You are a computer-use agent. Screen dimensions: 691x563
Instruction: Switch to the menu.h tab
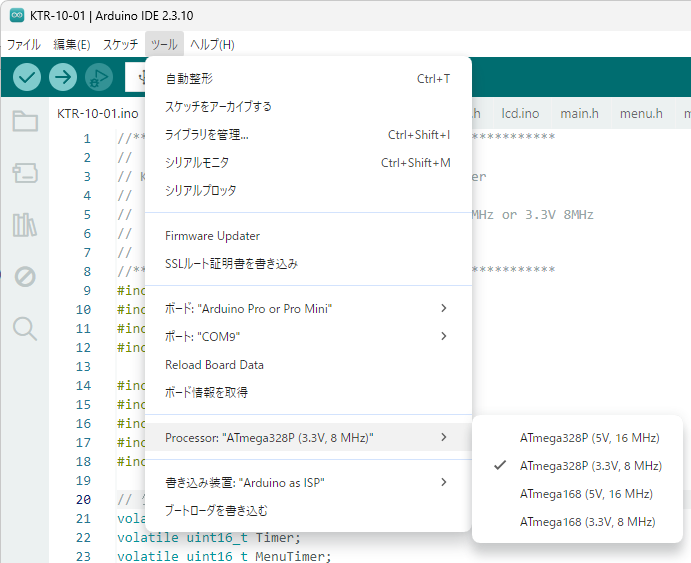(x=641, y=114)
